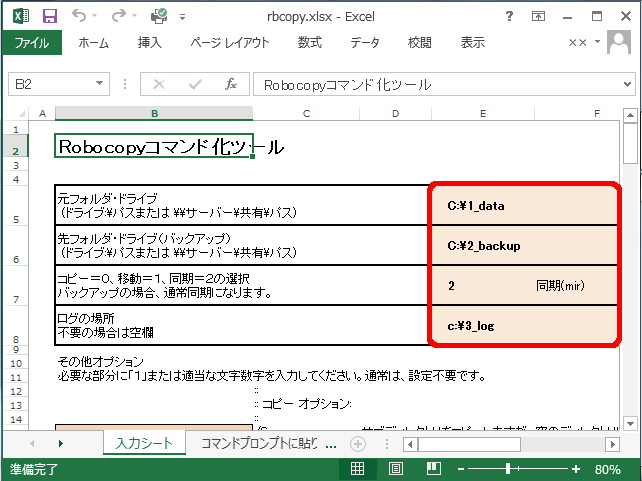Click into the formula bar text
The image size is (642, 481).
click(x=436, y=84)
